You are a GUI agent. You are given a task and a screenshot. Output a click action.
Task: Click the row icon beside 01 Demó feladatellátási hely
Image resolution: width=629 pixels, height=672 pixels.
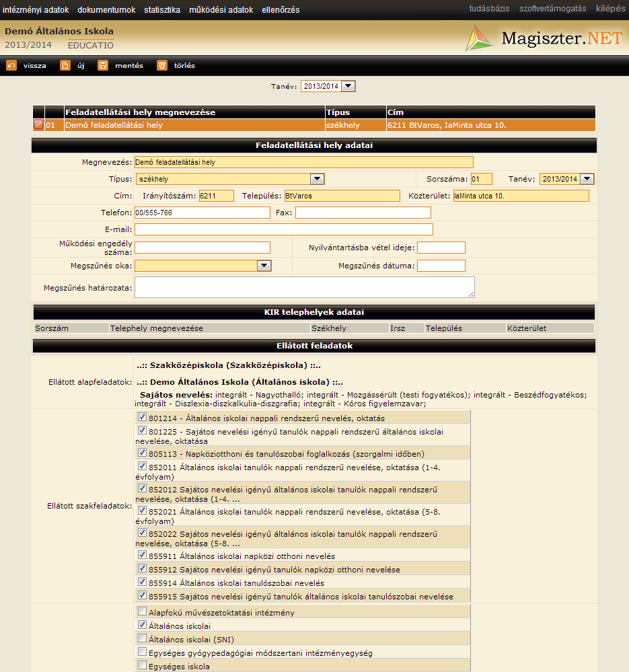38,125
